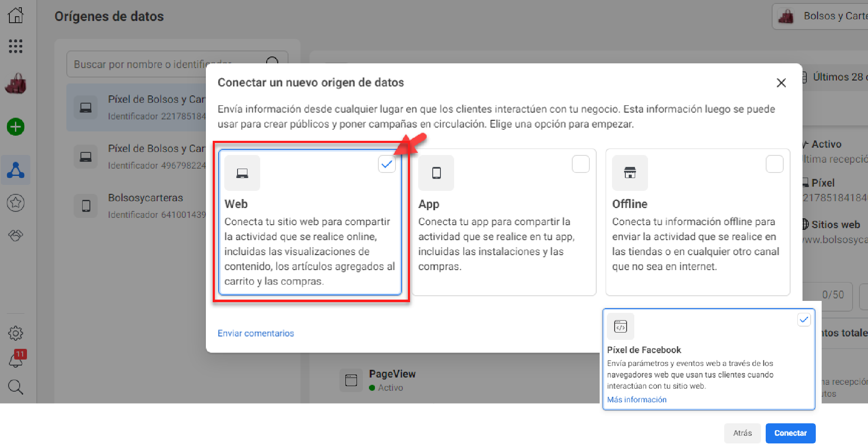Open Data Sources triangle icon in sidebar
The width and height of the screenshot is (868, 446).
pos(16,170)
